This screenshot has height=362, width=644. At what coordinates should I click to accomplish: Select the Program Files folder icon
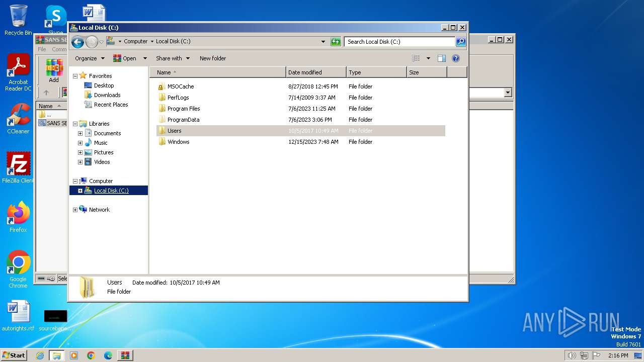[162, 109]
